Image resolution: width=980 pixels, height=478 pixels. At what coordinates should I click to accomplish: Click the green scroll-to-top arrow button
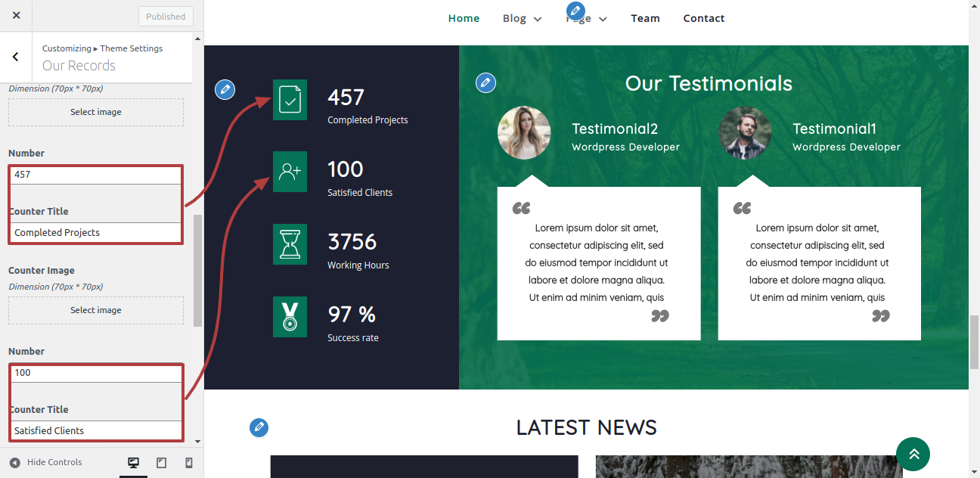(913, 454)
